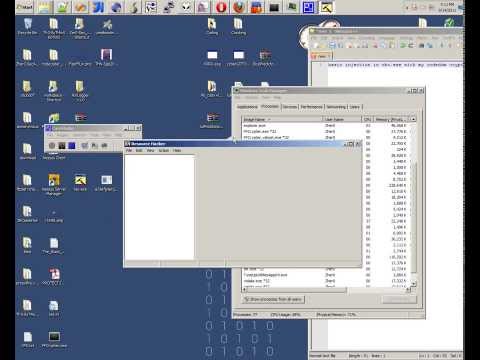Open Resource Hacker Help menu
The image size is (480, 360).
(x=177, y=151)
